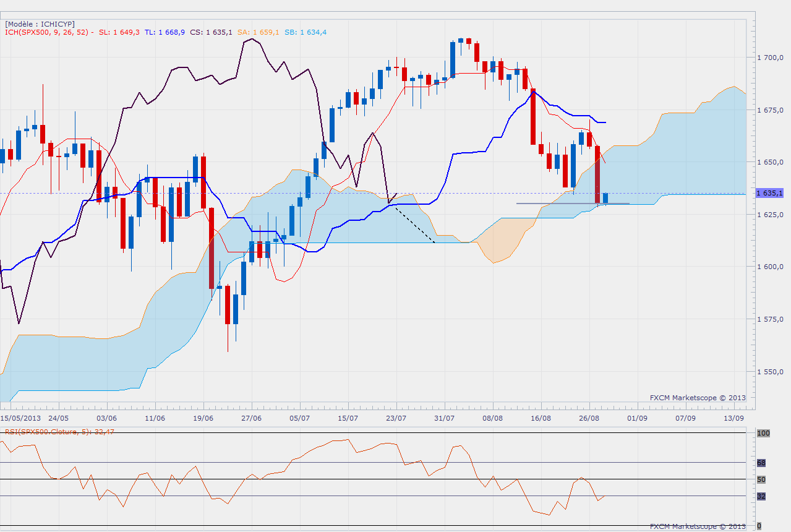Viewport: 791px width, 532px height.
Task: Click the RSI 0 level label
Action: coord(759,526)
